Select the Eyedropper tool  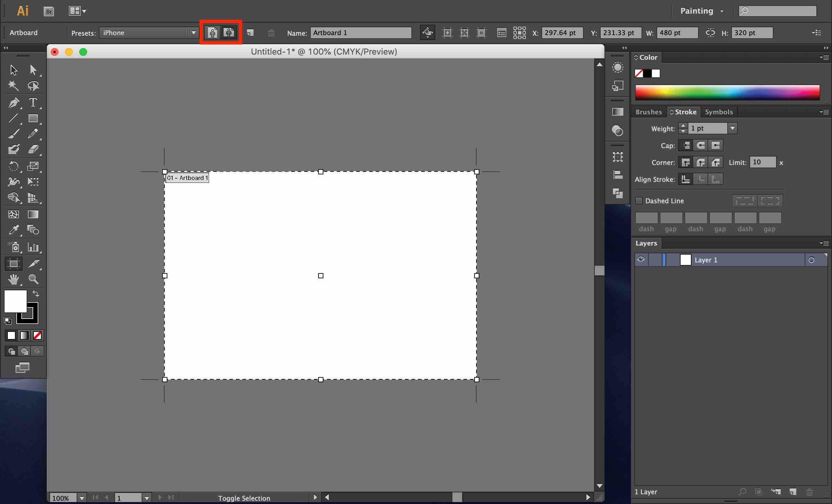click(x=14, y=230)
